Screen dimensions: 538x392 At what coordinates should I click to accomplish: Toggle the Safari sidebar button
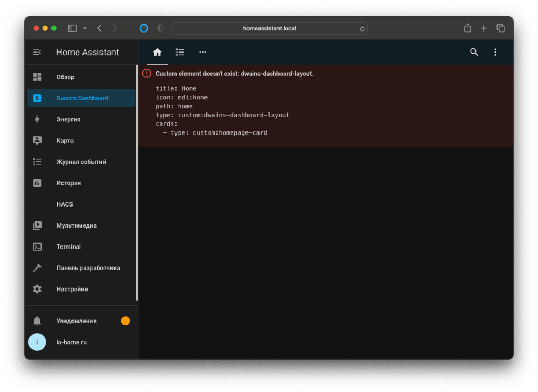pos(72,28)
